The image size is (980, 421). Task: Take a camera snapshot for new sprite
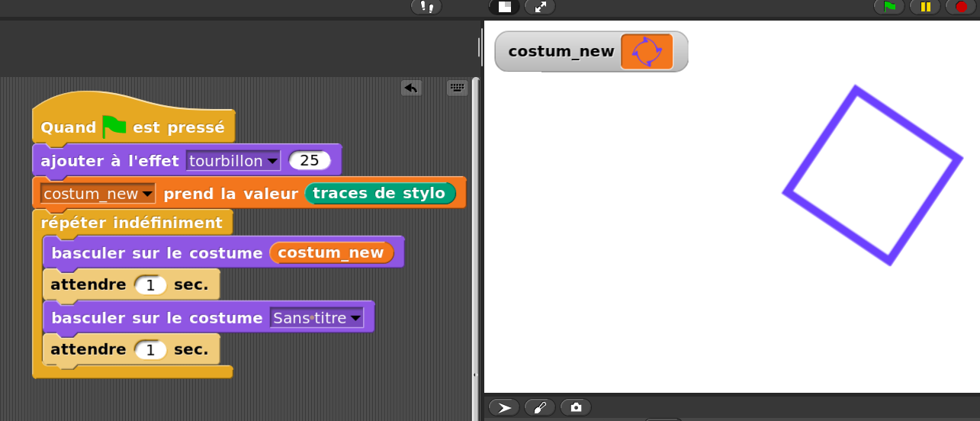(576, 407)
